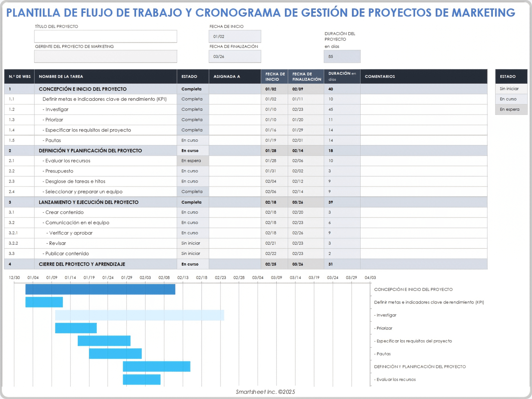
Task: Click the Evaluar los recursos Gantt bar
Action: (142, 379)
